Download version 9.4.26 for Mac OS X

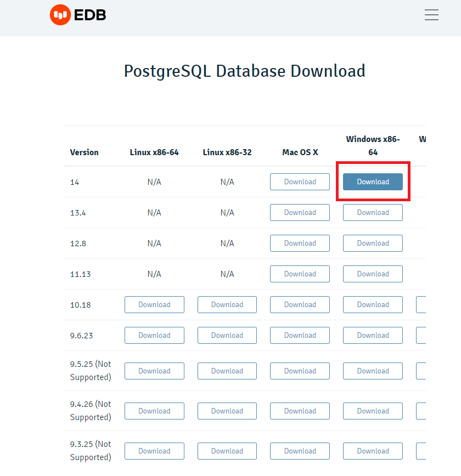click(x=300, y=411)
